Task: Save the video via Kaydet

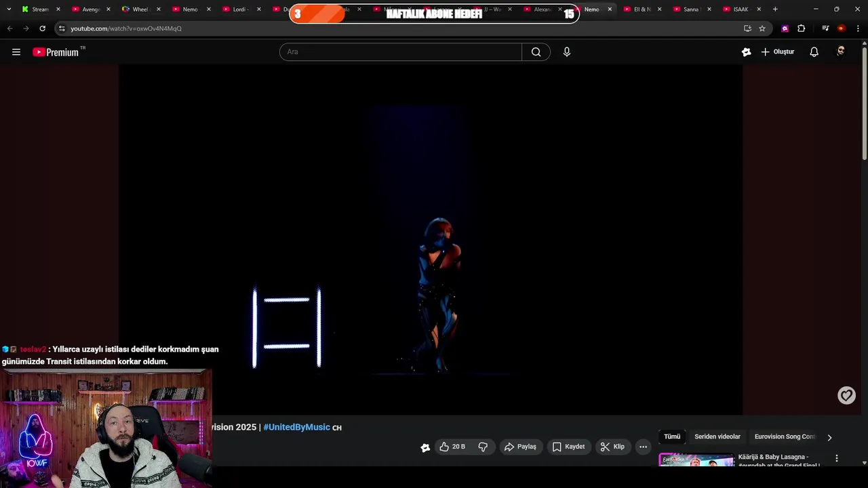Action: tap(568, 447)
